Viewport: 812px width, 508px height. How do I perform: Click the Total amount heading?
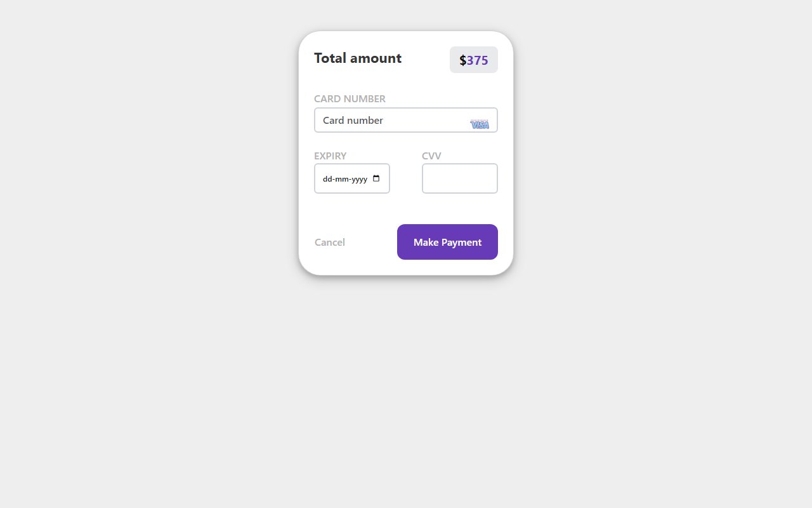tap(357, 58)
